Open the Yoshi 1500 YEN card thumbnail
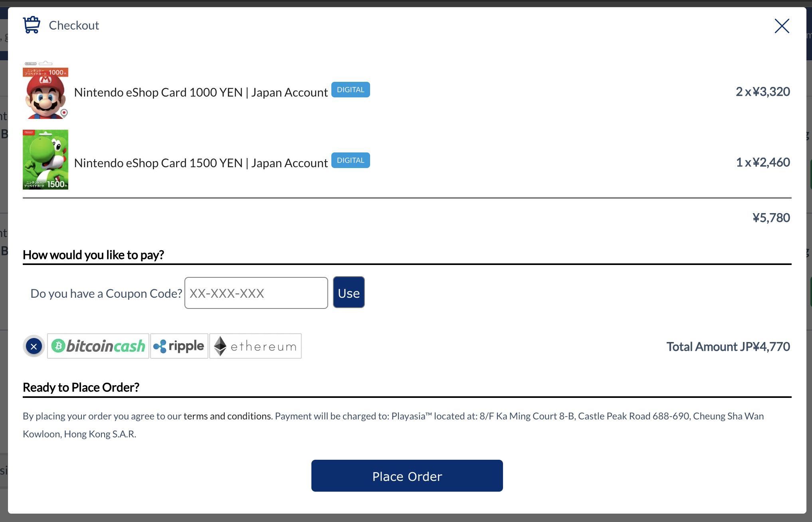This screenshot has width=812, height=522. coord(46,160)
